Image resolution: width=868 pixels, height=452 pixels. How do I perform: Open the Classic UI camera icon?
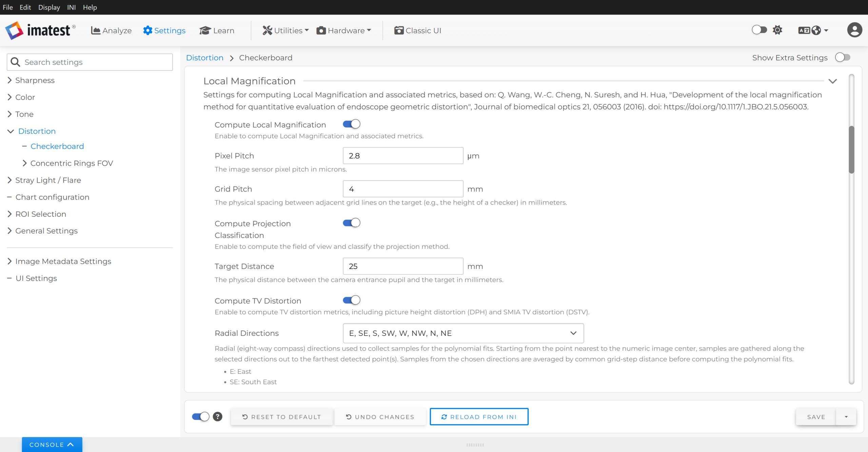pos(399,30)
